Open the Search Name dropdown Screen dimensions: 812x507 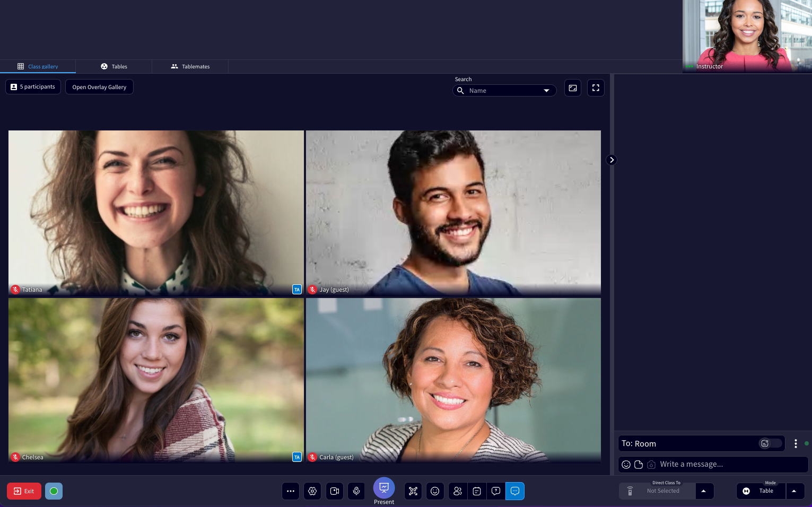(x=546, y=90)
